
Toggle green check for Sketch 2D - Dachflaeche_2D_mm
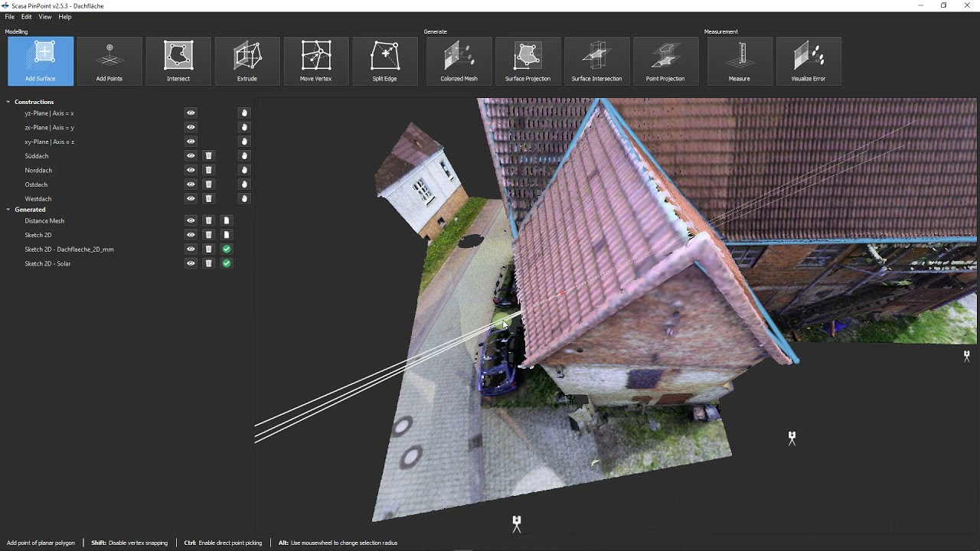tap(227, 249)
